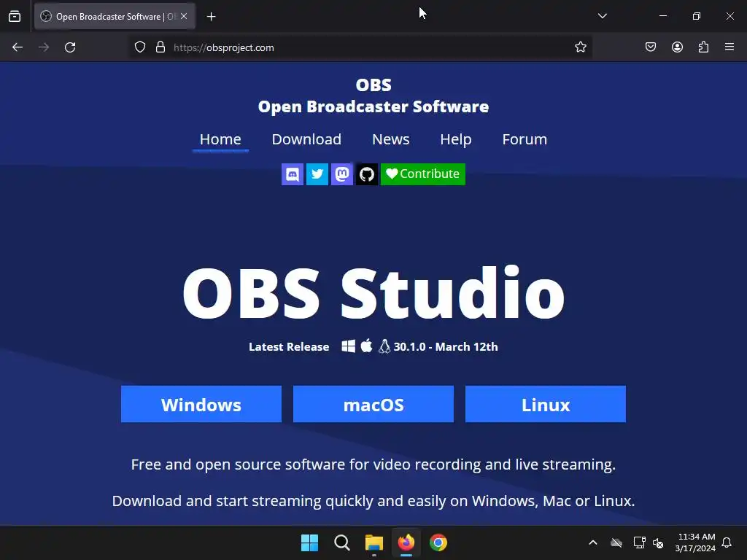Image resolution: width=747 pixels, height=560 pixels.
Task: Open the Firefox account icon
Action: 677,47
